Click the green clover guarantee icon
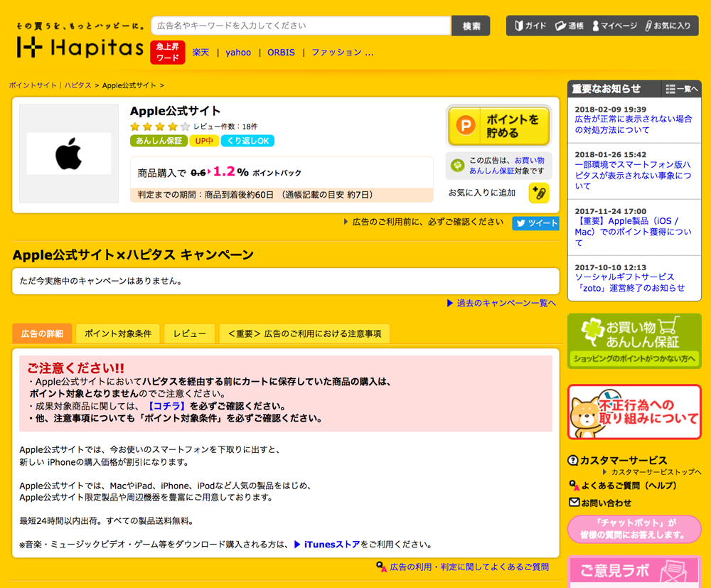The image size is (711, 588). coord(457,166)
